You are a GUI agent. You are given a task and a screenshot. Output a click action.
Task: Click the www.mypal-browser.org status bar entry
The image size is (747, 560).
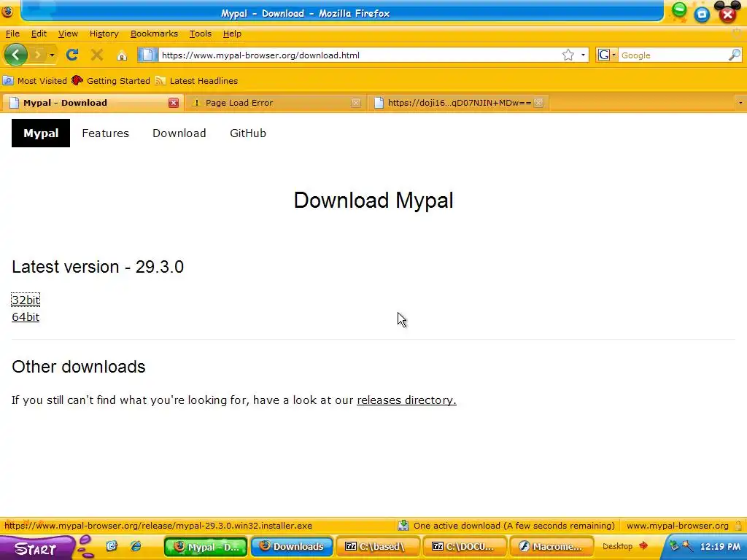click(677, 526)
